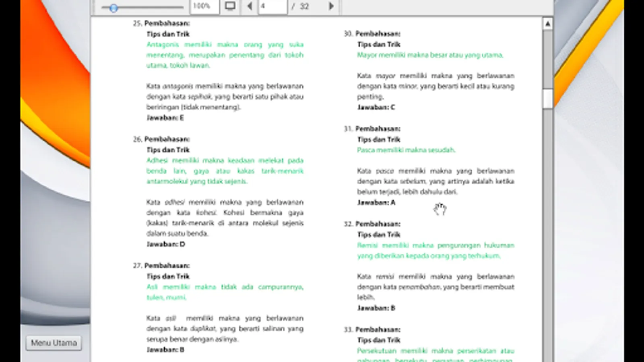Image resolution: width=644 pixels, height=362 pixels.
Task: Click "Tips dan Trik" under 26. Pembahasan
Action: pyautogui.click(x=168, y=150)
